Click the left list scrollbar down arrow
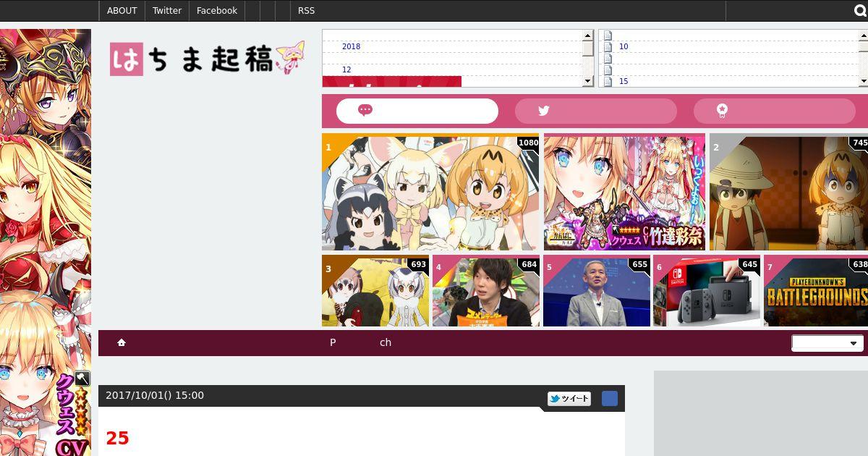868x456 pixels. point(588,81)
